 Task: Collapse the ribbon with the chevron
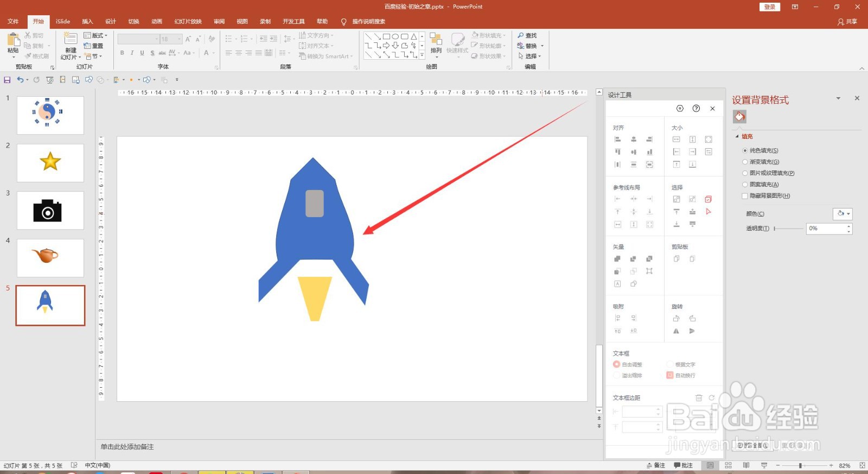[x=862, y=68]
